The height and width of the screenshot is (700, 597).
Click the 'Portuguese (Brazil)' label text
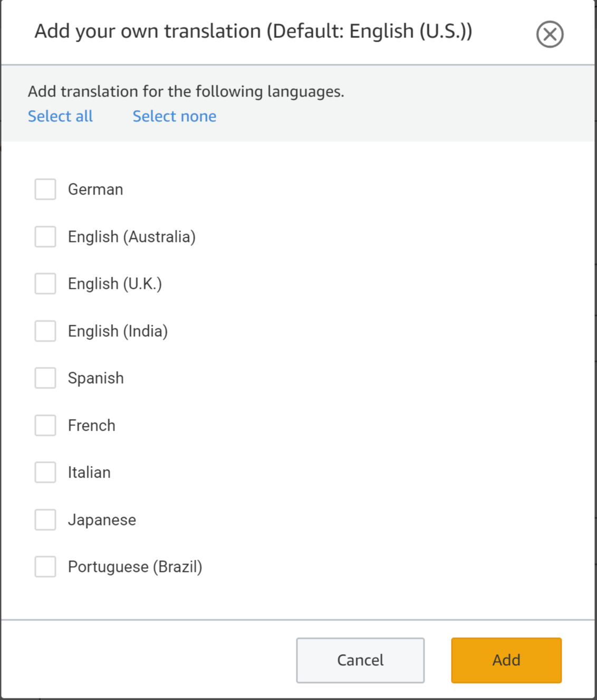135,567
